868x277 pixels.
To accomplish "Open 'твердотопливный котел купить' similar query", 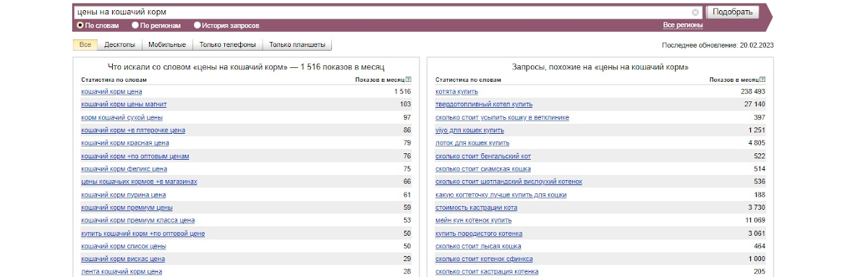I will coord(484,104).
